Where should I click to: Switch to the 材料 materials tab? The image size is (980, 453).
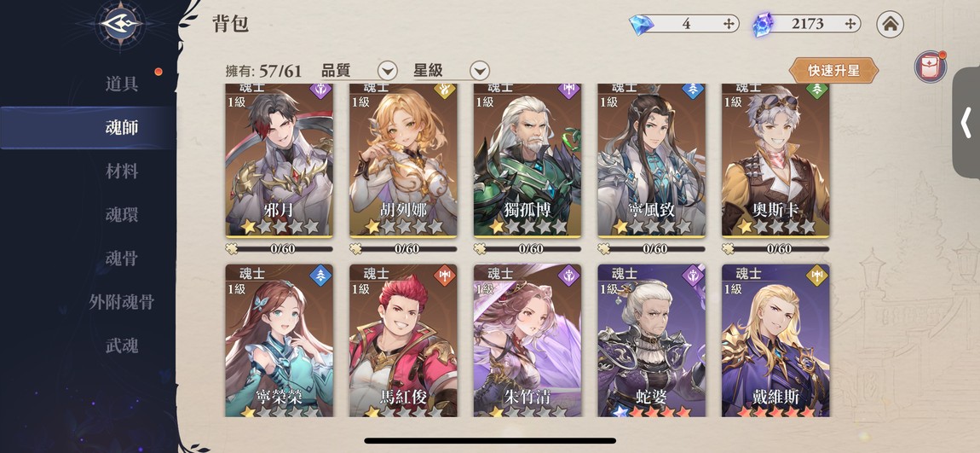tap(122, 171)
